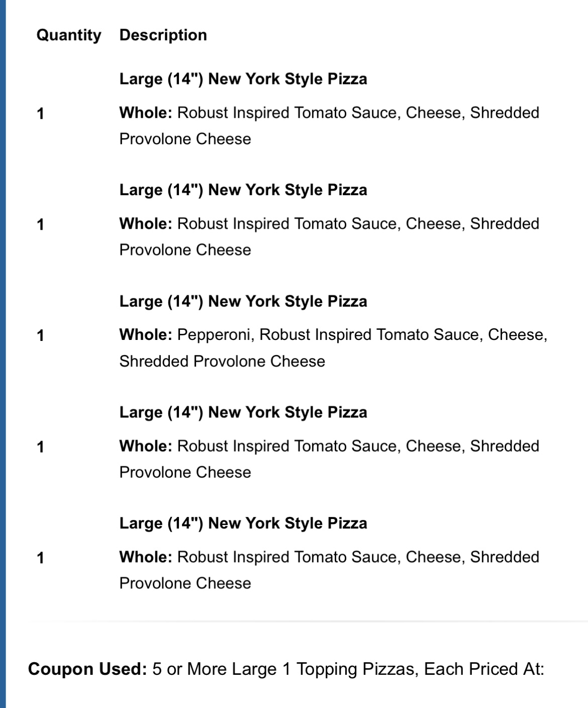The height and width of the screenshot is (708, 588).
Task: Click quantity 1 of the fourth pizza
Action: (x=41, y=447)
